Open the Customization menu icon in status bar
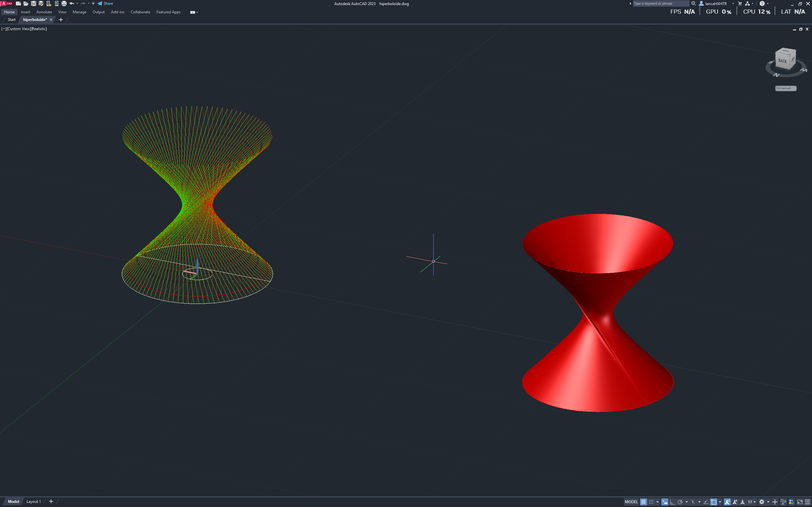 pos(808,502)
